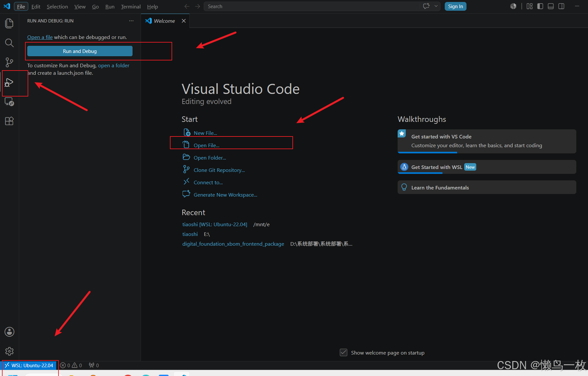The width and height of the screenshot is (588, 376).
Task: Toggle the secondary side bar
Action: 561,6
